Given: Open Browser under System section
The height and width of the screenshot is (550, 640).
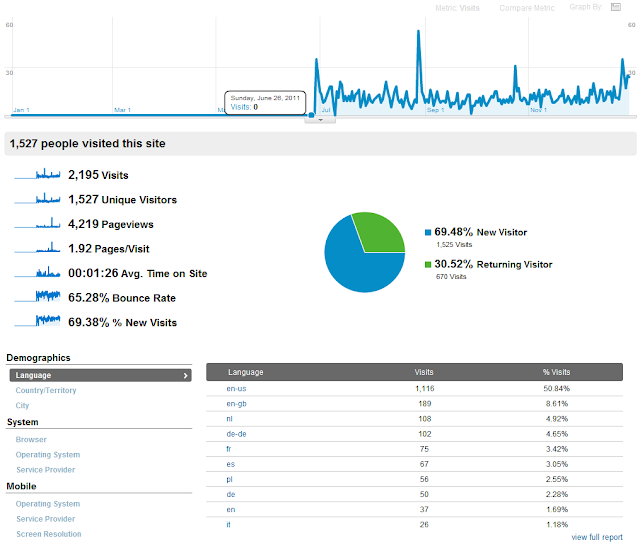Looking at the screenshot, I should pos(31,439).
